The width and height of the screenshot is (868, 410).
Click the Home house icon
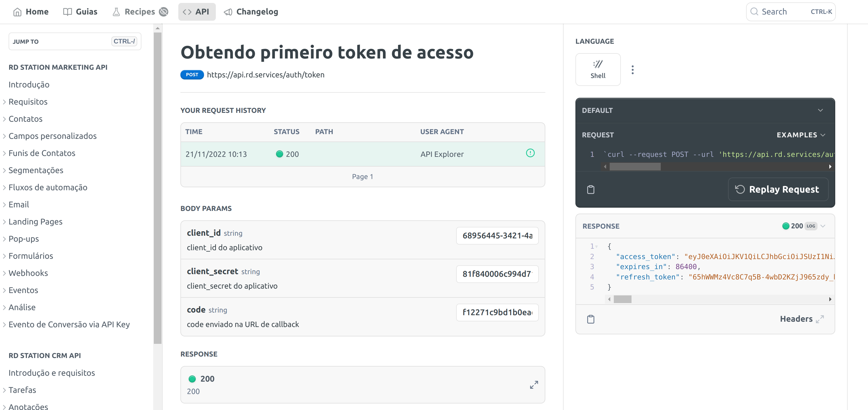pyautogui.click(x=17, y=12)
